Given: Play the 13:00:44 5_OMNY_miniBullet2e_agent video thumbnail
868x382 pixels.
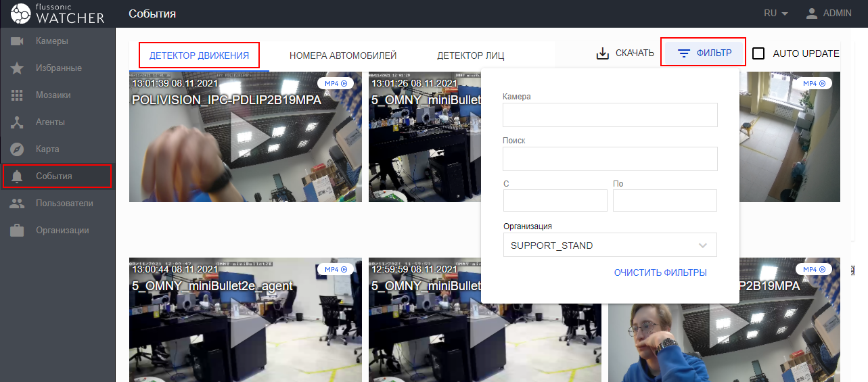Looking at the screenshot, I should [246, 320].
